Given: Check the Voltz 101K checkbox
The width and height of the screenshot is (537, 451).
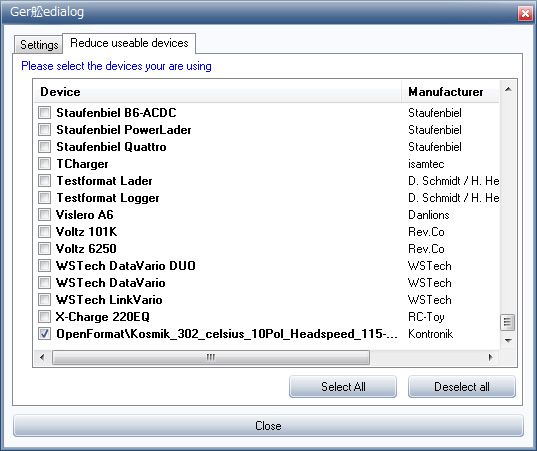Looking at the screenshot, I should click(x=45, y=231).
